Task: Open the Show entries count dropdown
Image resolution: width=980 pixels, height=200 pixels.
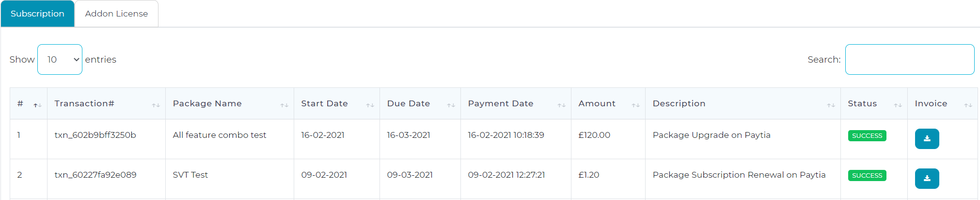Action: (60, 59)
